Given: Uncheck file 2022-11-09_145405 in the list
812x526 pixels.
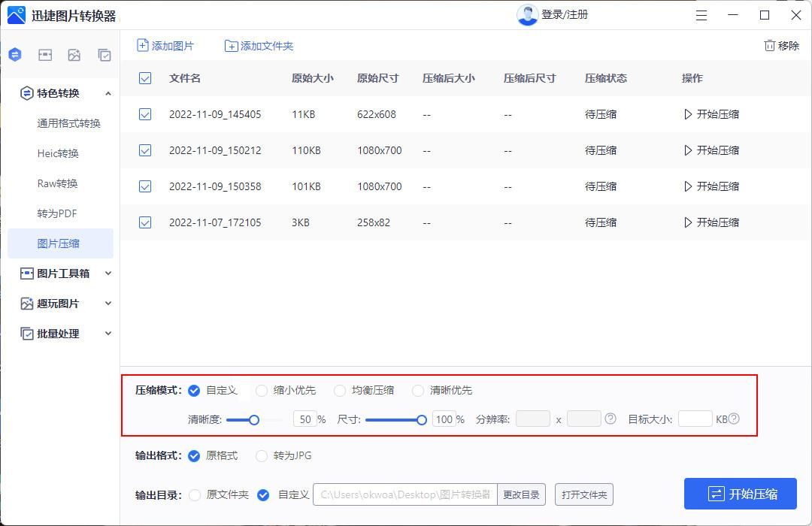Looking at the screenshot, I should [x=144, y=114].
